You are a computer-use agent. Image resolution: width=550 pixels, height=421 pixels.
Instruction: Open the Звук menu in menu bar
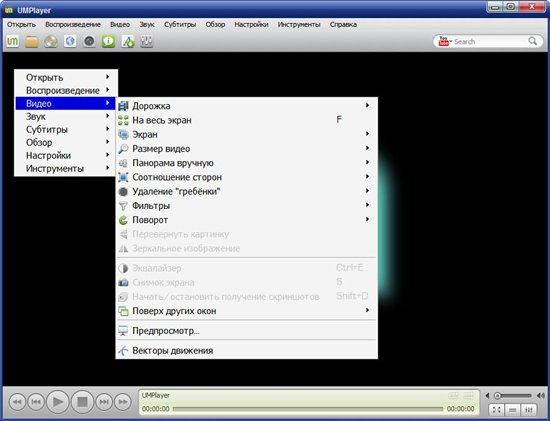point(147,25)
